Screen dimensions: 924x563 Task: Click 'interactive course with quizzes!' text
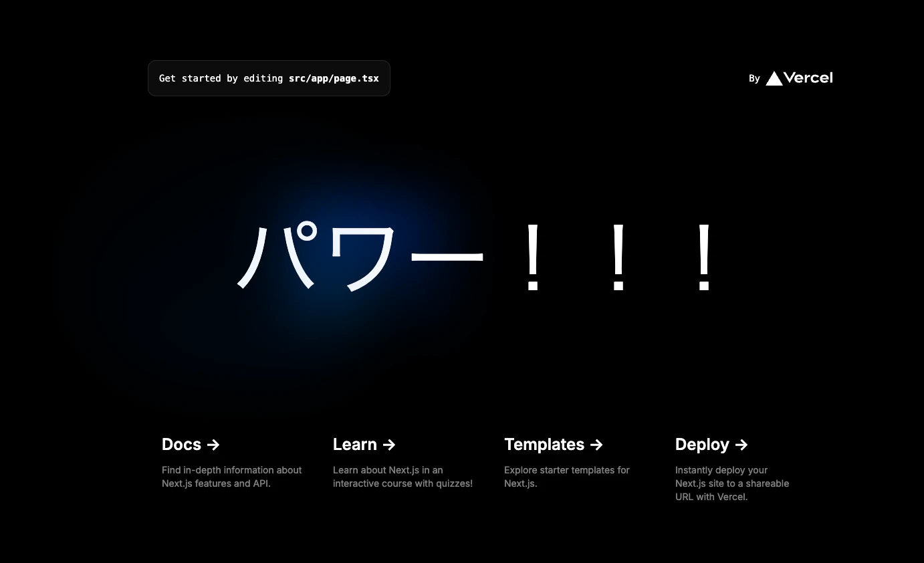coord(402,483)
